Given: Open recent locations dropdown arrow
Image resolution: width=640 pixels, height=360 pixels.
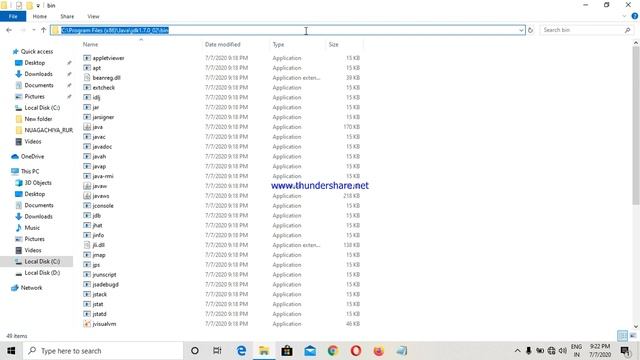Looking at the screenshot, I should (33, 30).
